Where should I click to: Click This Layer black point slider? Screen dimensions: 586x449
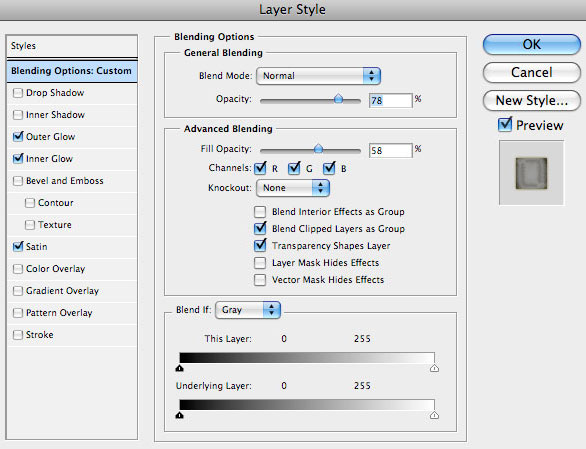(179, 369)
